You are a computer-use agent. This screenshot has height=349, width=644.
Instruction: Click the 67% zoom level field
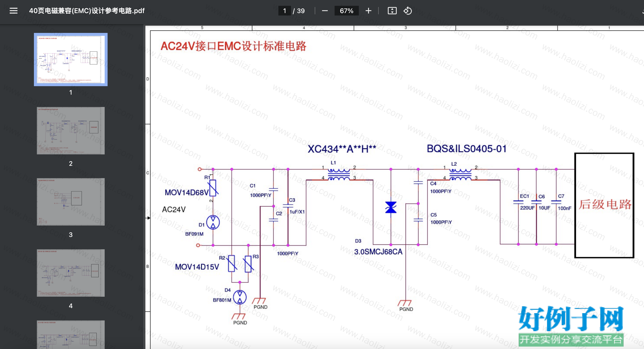pos(346,11)
